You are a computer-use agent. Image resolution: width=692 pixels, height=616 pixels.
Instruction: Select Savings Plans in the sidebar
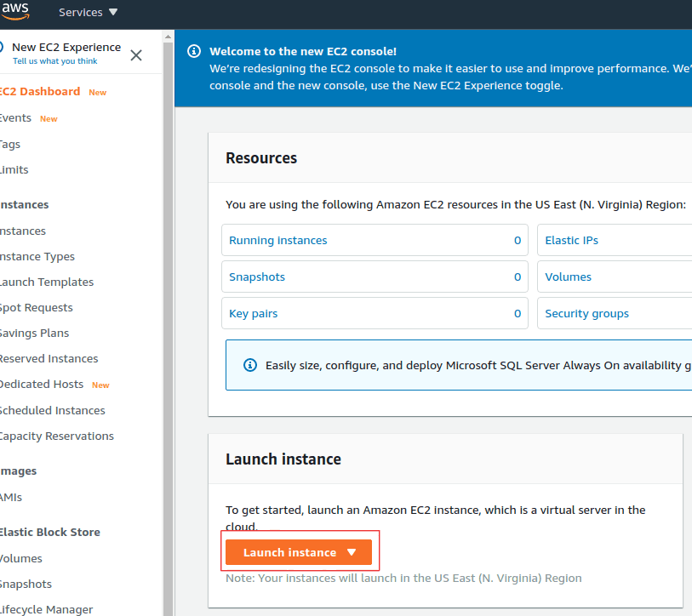pyautogui.click(x=34, y=333)
